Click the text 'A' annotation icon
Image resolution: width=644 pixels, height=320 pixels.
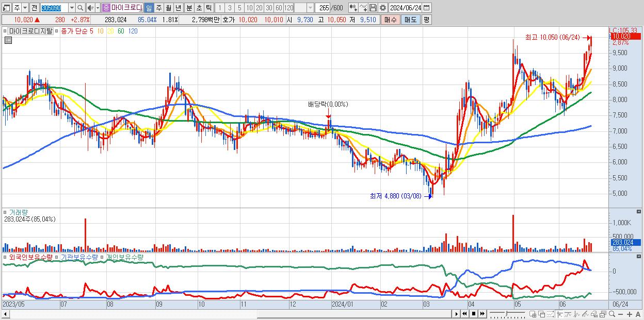point(638,314)
